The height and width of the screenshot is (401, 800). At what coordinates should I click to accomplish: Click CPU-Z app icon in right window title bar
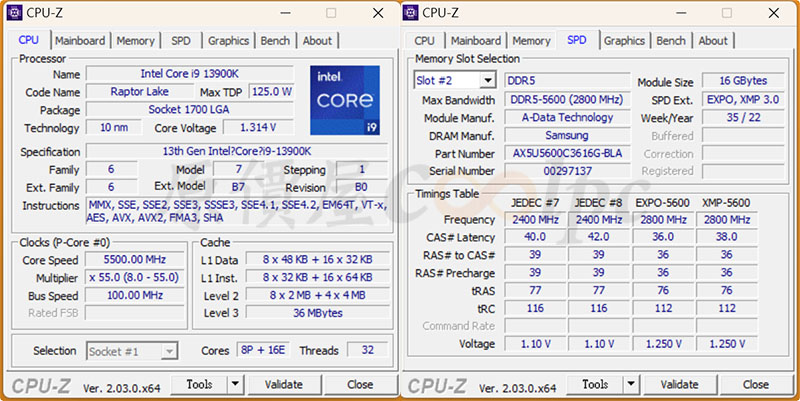tap(410, 13)
